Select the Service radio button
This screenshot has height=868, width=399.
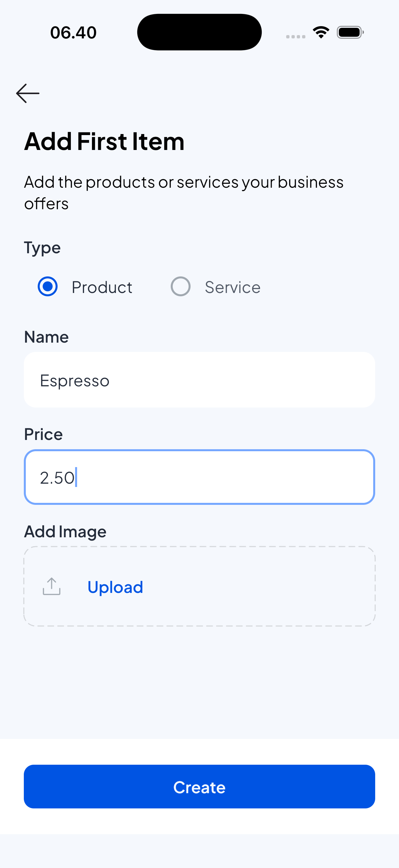[x=180, y=286]
